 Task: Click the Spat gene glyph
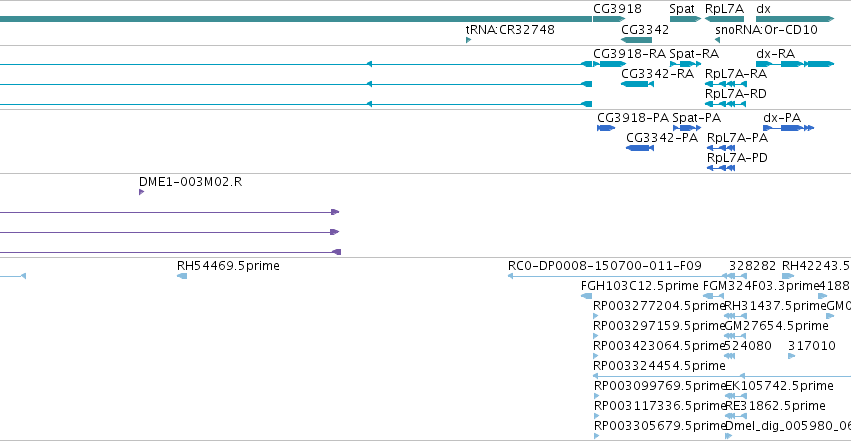click(x=685, y=20)
